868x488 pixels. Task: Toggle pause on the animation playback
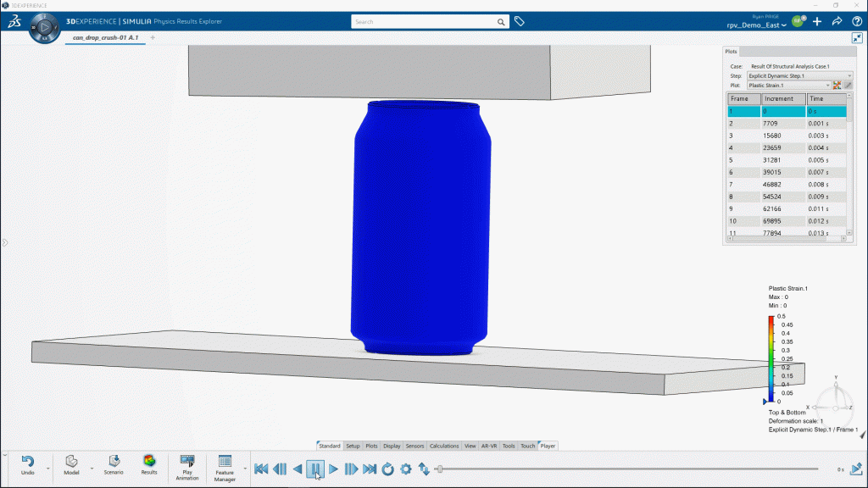[316, 468]
